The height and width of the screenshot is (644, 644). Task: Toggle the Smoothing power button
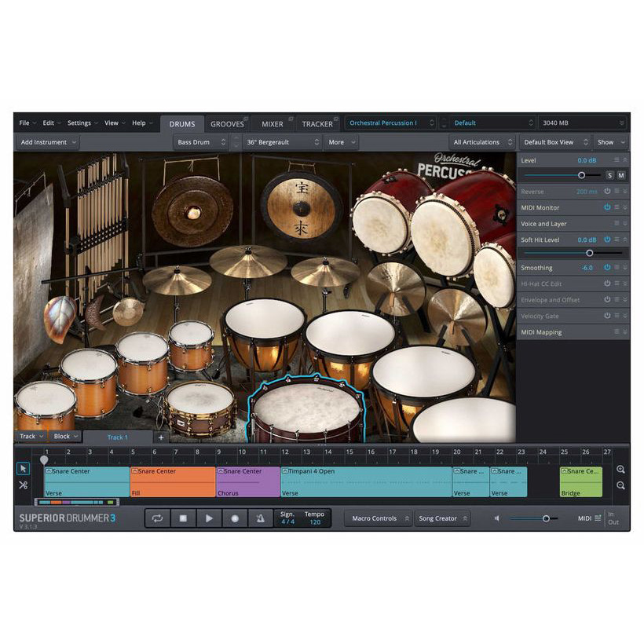tap(607, 267)
